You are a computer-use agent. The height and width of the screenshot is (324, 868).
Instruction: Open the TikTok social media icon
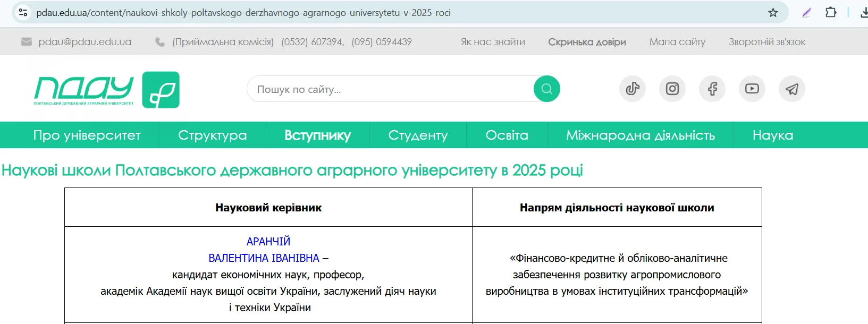(x=632, y=89)
